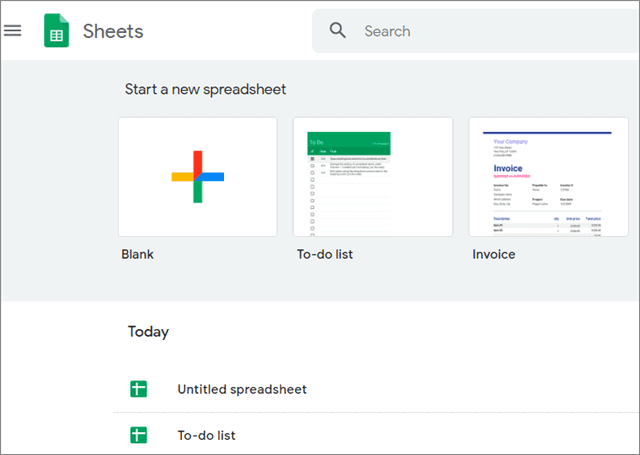Focus the Search text field

pos(480,31)
